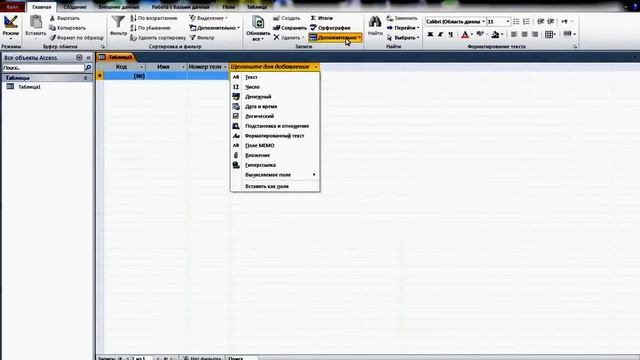
Task: Activate Формат по образцу painter
Action: (x=76, y=38)
